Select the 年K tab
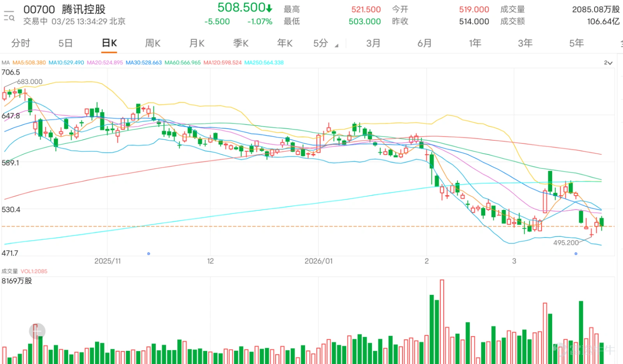Viewport: 623px width, 364px height. [285, 43]
